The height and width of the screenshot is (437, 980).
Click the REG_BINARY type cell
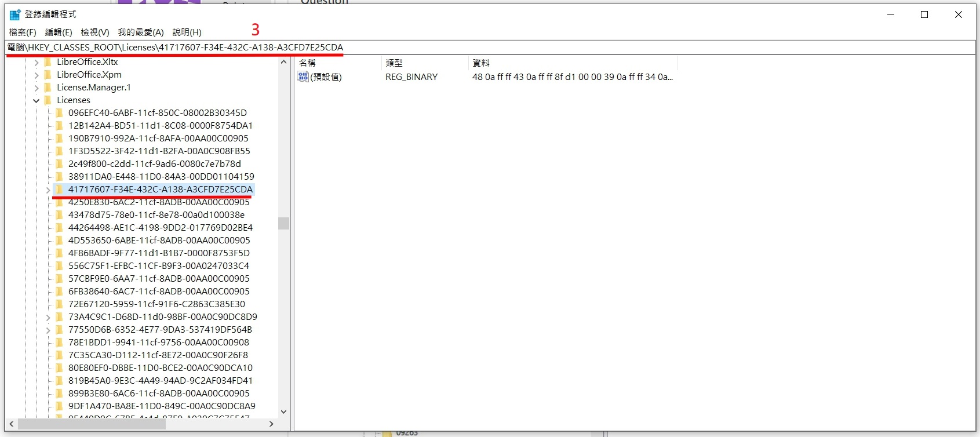(x=411, y=77)
